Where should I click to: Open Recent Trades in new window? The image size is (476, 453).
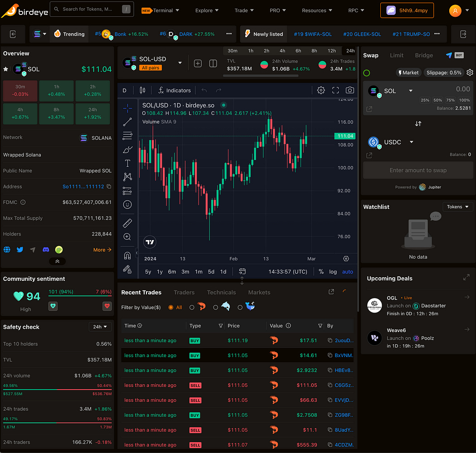331,292
